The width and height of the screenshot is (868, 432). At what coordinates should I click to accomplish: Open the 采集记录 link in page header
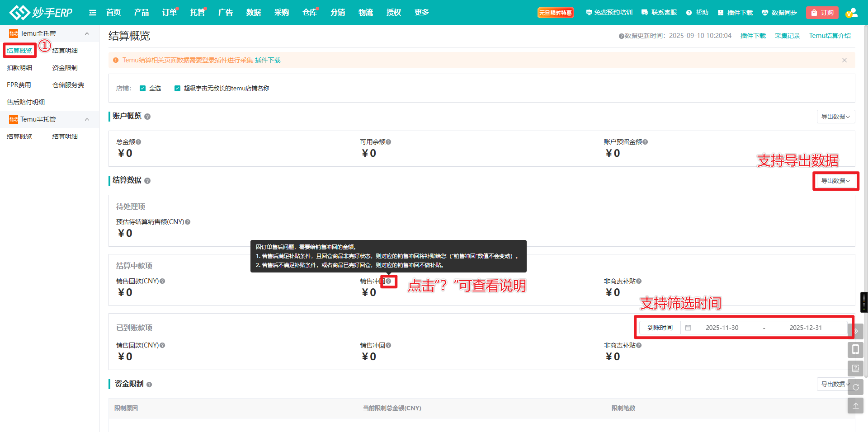(788, 36)
